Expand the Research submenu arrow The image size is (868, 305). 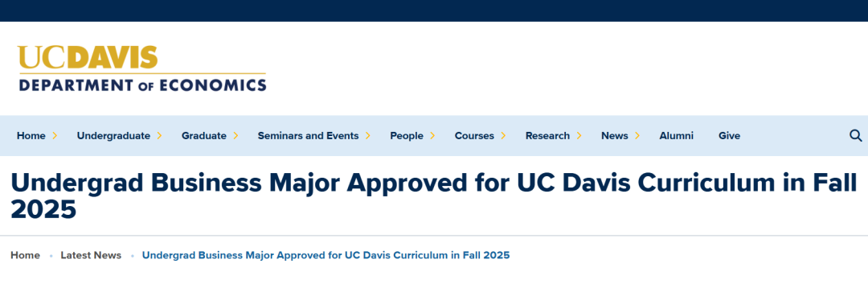(x=579, y=136)
